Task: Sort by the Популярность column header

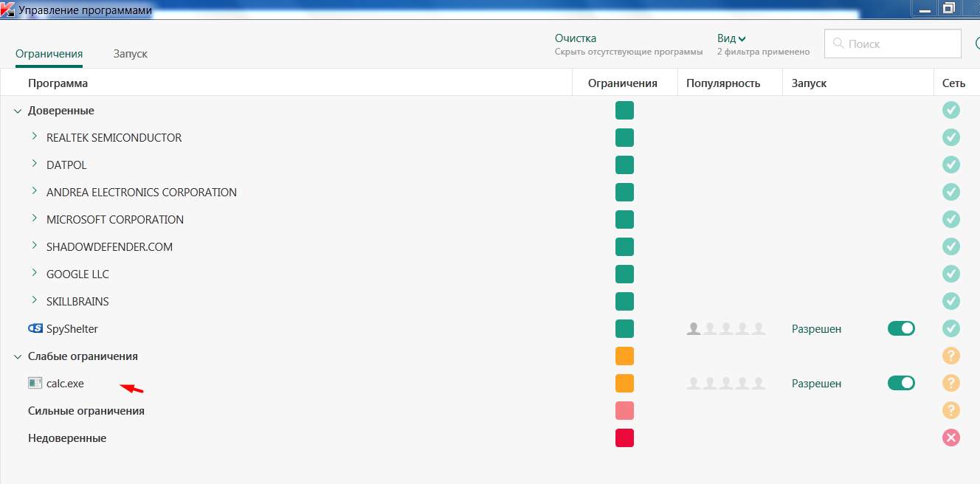Action: (x=723, y=83)
